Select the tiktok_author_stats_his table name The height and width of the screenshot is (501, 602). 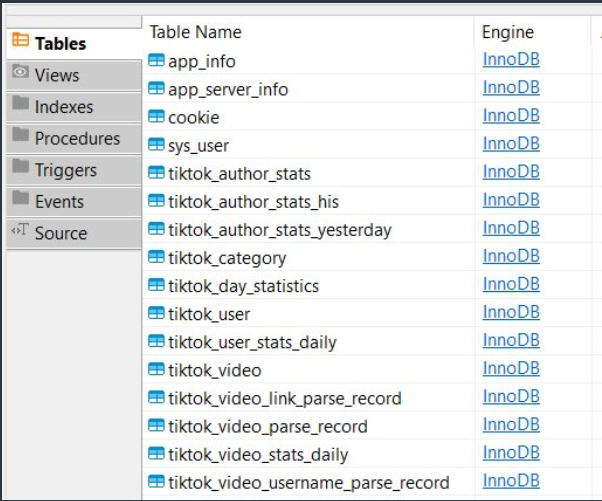[253, 202]
